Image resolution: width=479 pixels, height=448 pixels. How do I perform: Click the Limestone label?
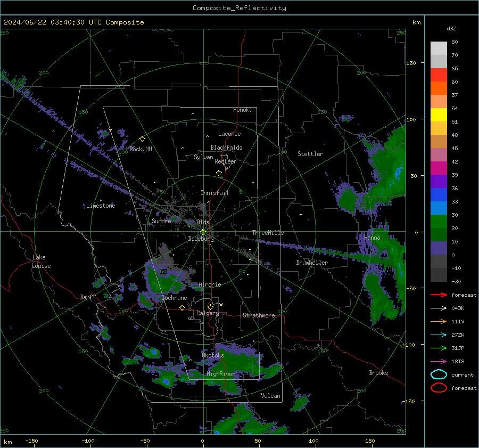click(101, 206)
